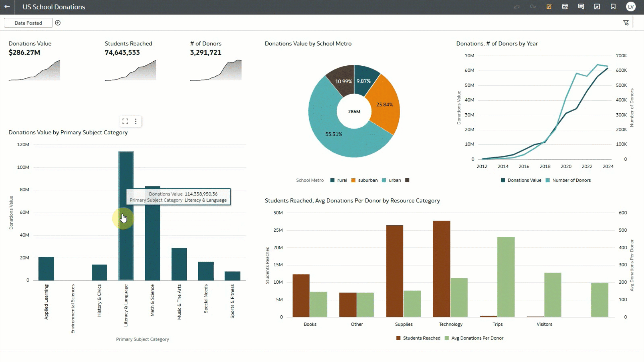Open bookmarks with the bookmark icon

pos(613,7)
